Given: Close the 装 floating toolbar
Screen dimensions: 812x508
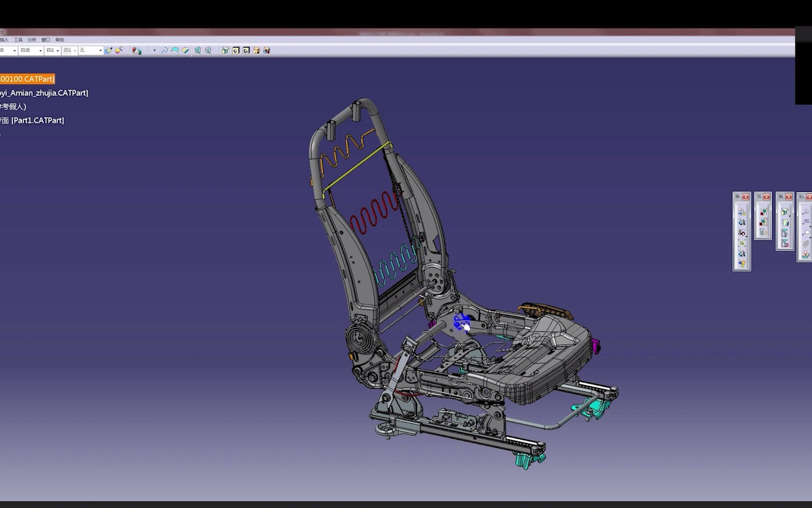Looking at the screenshot, I should 789,197.
